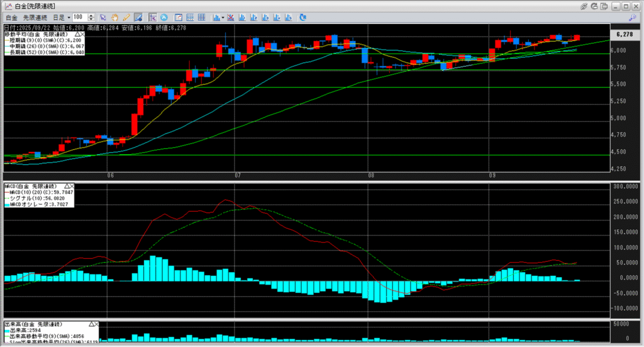
Task: Close the MACD legend box
Action: [71, 186]
